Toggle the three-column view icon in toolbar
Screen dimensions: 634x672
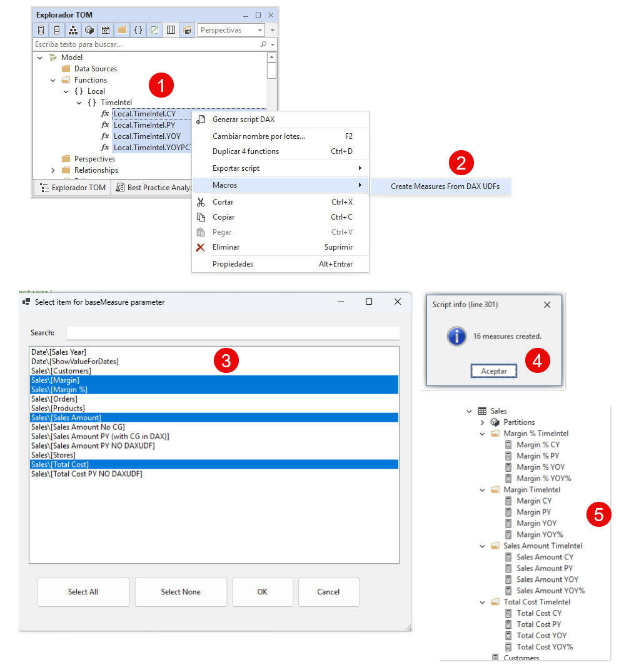click(171, 30)
